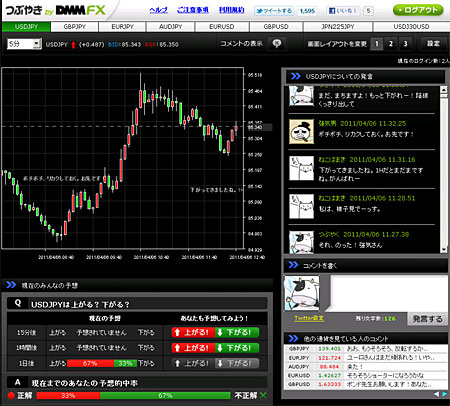Click the ねこまき 11:31:16 comment text

371,174
